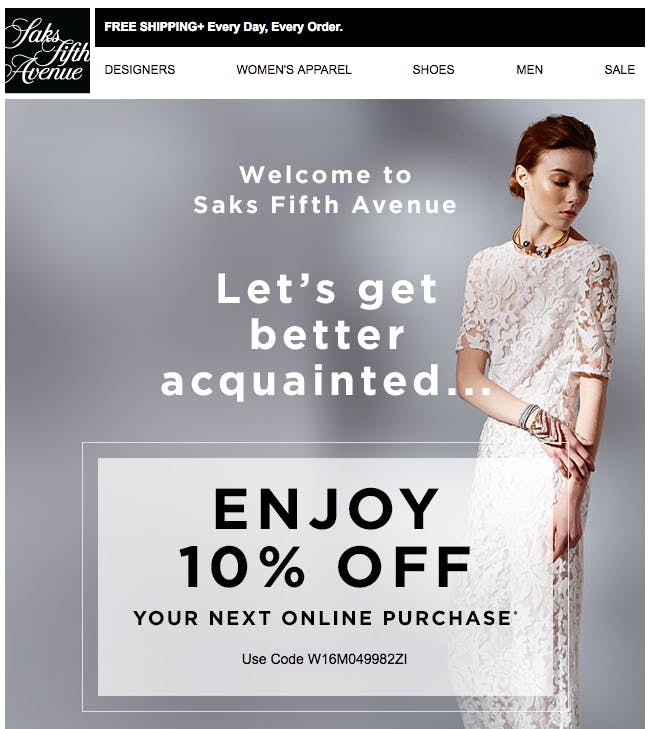Click 'YOUR NEXT ONLINE PURCHASE' line
The height and width of the screenshot is (729, 651).
point(323,618)
